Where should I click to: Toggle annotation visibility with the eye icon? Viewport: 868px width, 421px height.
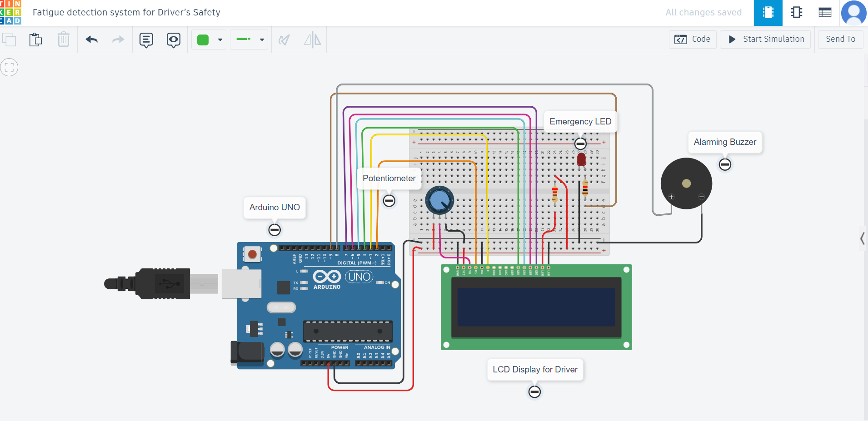click(x=173, y=40)
